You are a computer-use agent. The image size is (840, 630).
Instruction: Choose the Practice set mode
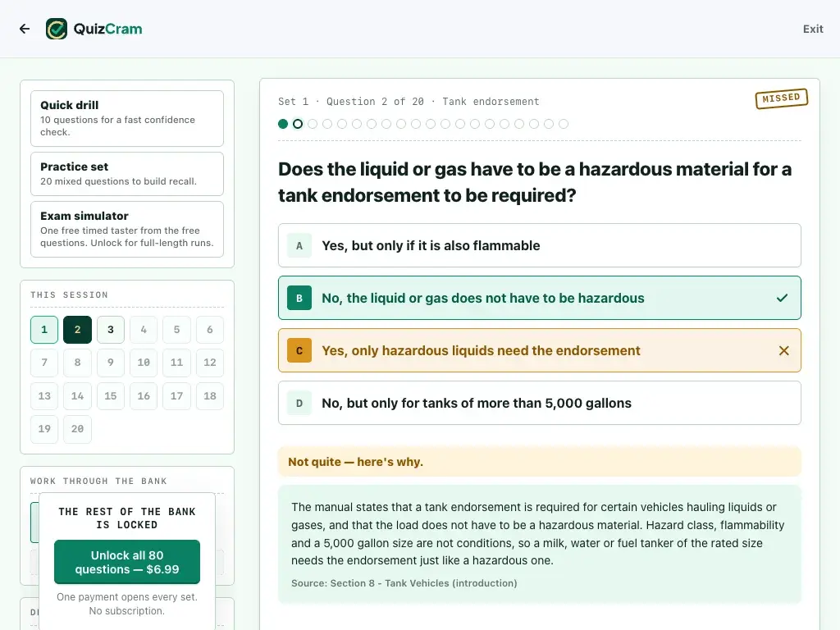(127, 174)
